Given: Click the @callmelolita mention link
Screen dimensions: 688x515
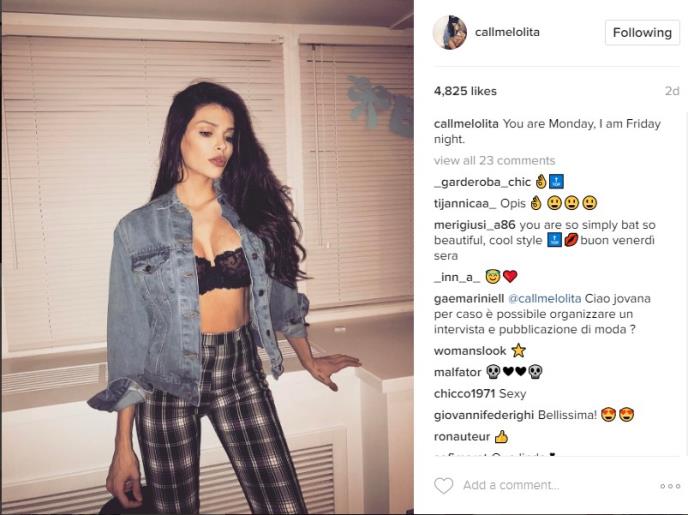Looking at the screenshot, I should 545,298.
